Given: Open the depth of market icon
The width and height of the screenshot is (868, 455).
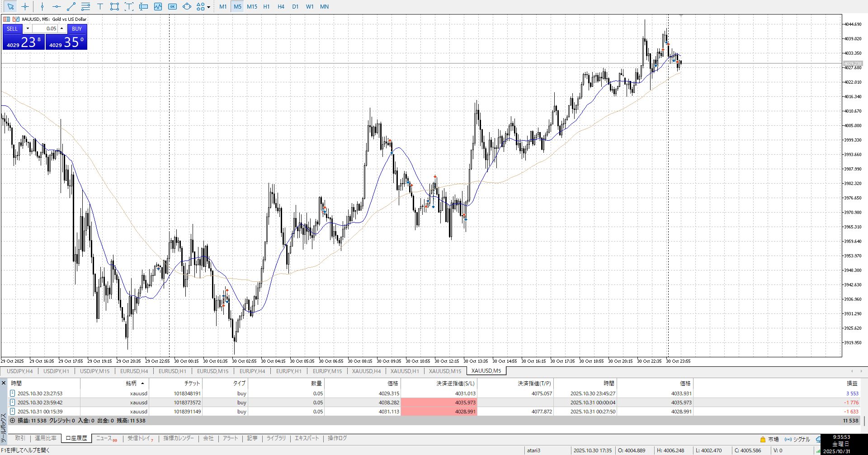Looking at the screenshot, I should point(7,19).
